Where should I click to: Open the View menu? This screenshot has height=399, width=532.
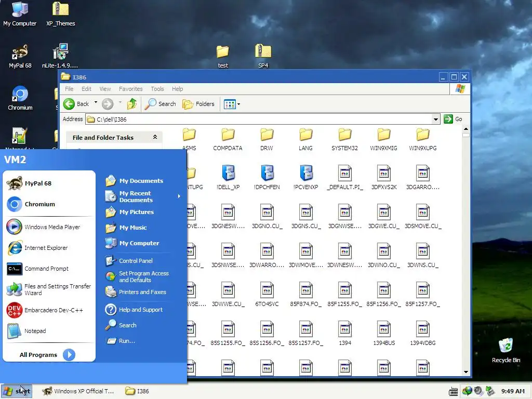(105, 89)
